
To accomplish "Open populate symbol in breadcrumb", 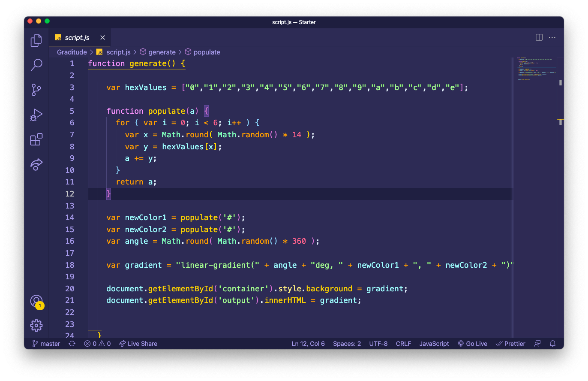I will pos(202,52).
